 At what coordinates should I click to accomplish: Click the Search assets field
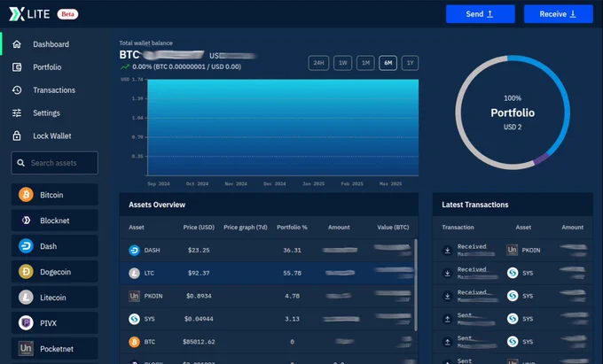55,163
